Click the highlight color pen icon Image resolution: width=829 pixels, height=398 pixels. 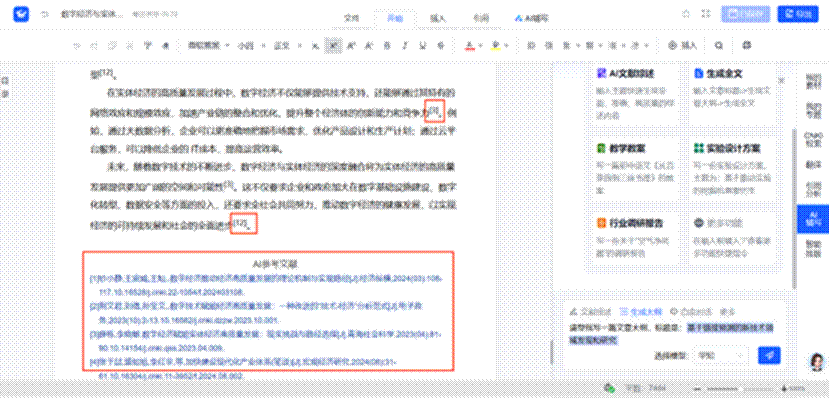tap(495, 46)
